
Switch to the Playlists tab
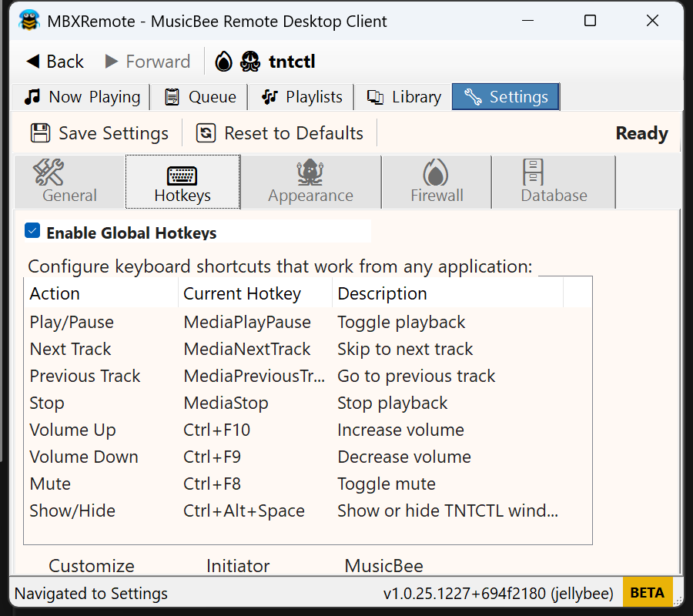click(x=300, y=96)
